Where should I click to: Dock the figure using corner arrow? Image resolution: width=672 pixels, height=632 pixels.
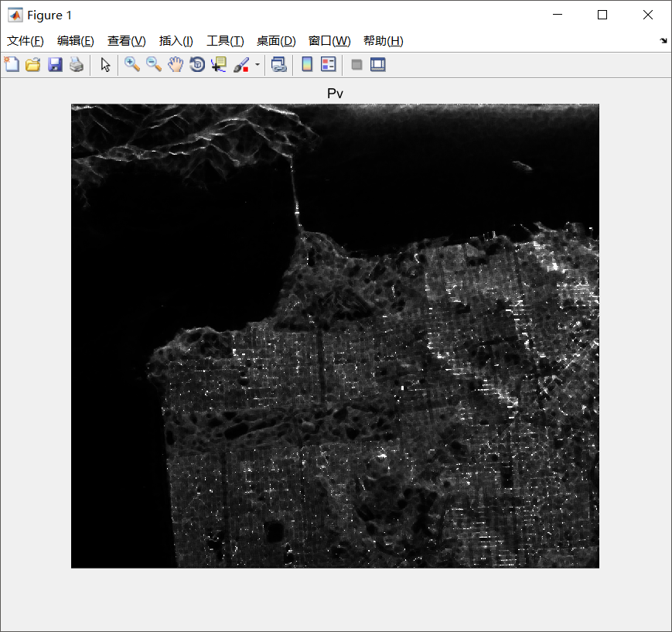[663, 41]
